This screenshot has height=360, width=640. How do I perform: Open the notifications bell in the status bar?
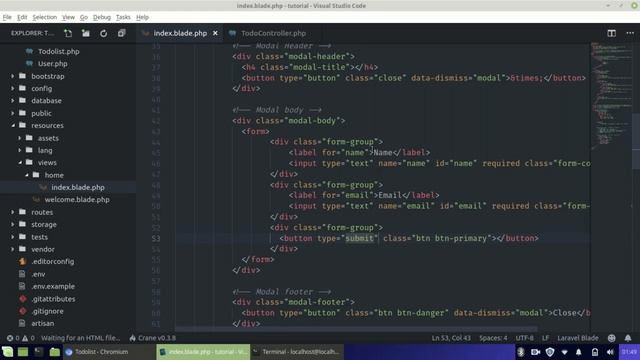coord(628,338)
